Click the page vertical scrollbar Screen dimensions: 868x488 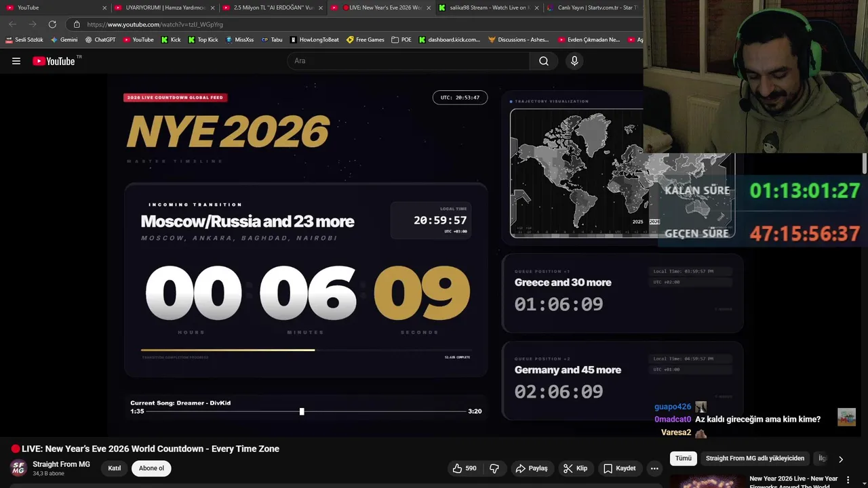[x=864, y=163]
